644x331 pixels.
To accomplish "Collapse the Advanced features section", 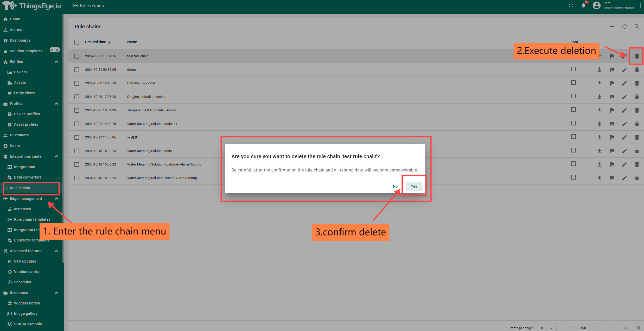I will click(56, 251).
